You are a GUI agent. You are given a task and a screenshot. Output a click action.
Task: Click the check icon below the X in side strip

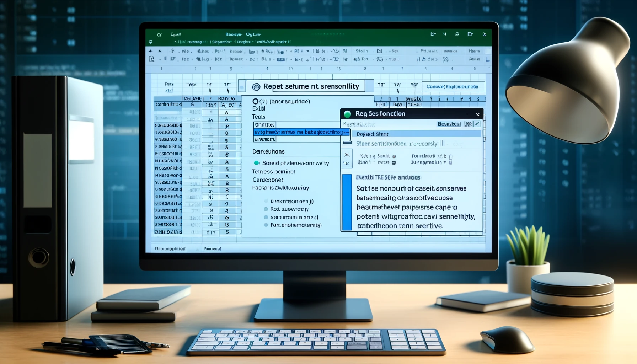(347, 164)
